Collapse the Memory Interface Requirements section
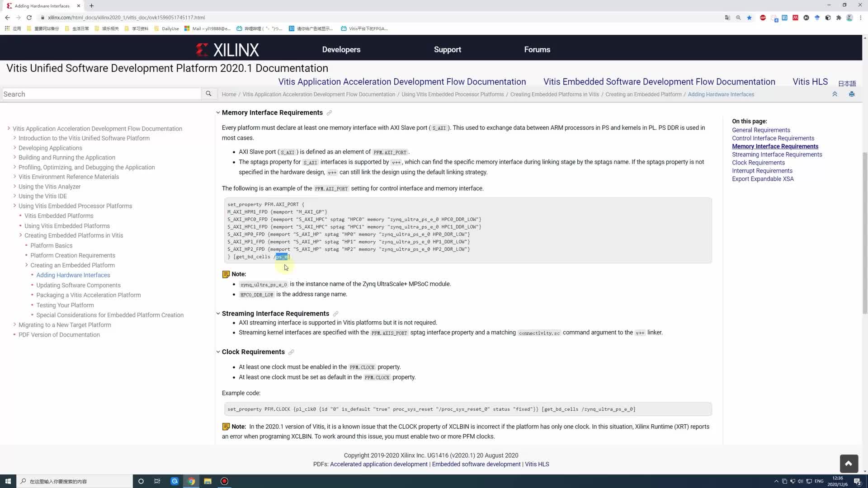 (x=218, y=113)
